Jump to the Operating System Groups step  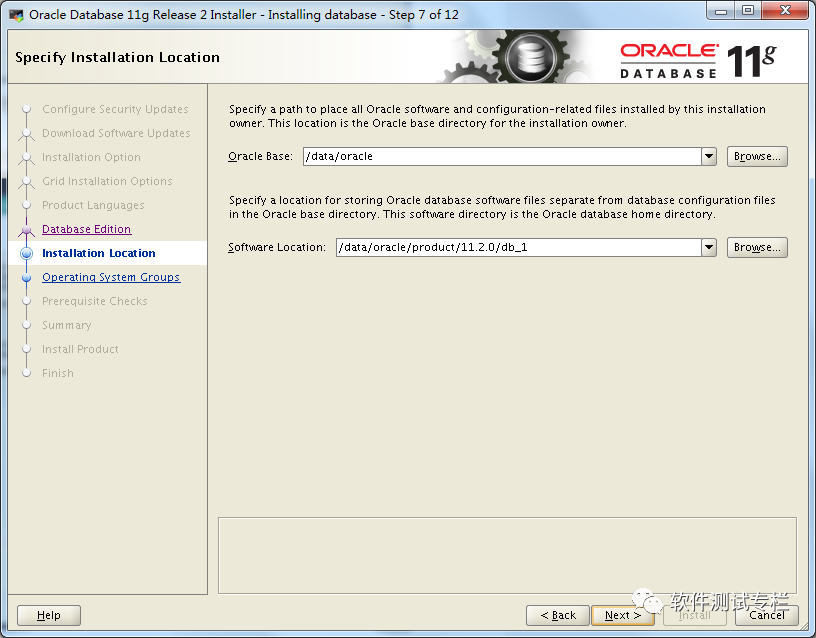pyautogui.click(x=111, y=277)
